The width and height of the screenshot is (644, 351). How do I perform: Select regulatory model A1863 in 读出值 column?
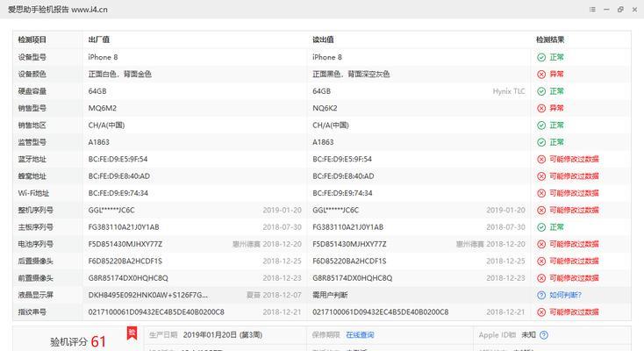tap(323, 142)
